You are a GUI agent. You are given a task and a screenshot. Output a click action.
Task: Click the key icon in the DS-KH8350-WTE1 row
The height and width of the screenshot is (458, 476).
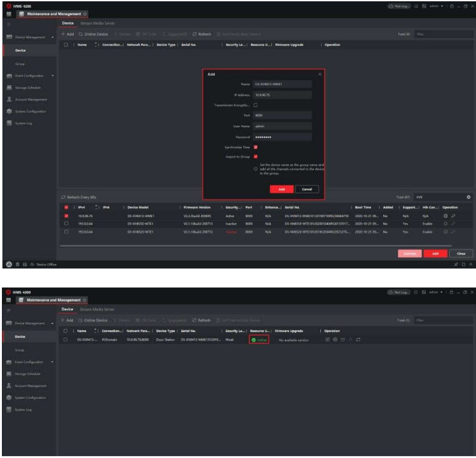pyautogui.click(x=453, y=225)
